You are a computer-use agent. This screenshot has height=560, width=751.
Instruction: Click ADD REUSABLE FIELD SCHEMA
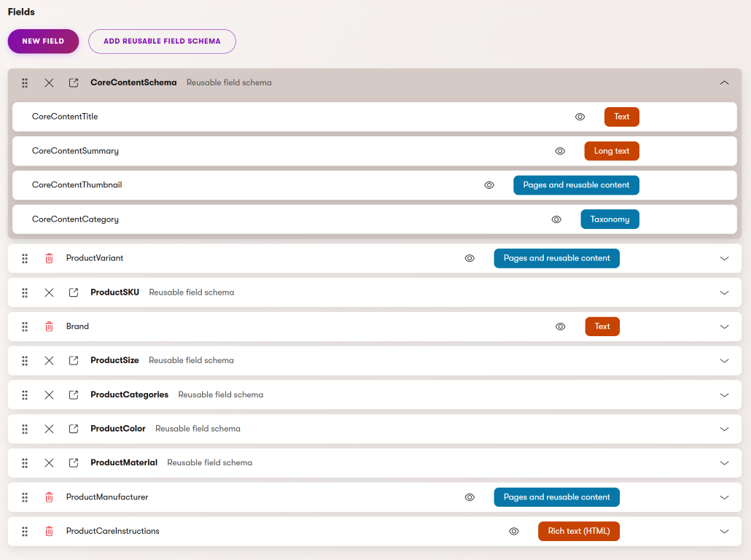click(x=162, y=42)
